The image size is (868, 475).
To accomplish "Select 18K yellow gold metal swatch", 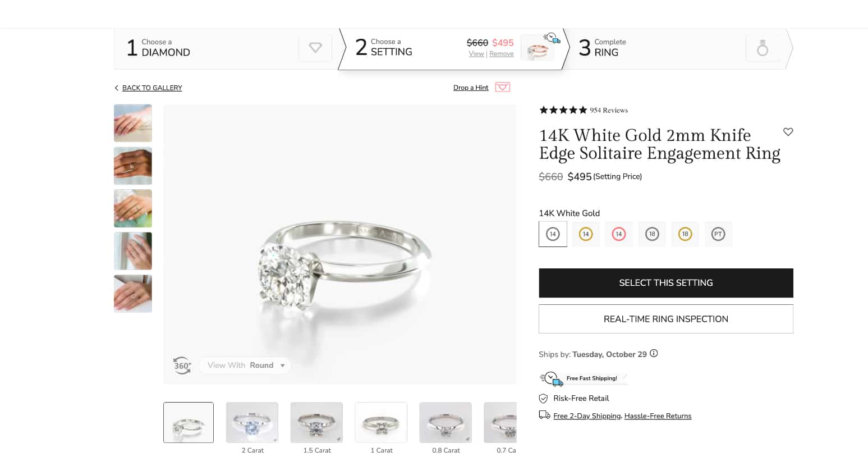I will tap(685, 234).
